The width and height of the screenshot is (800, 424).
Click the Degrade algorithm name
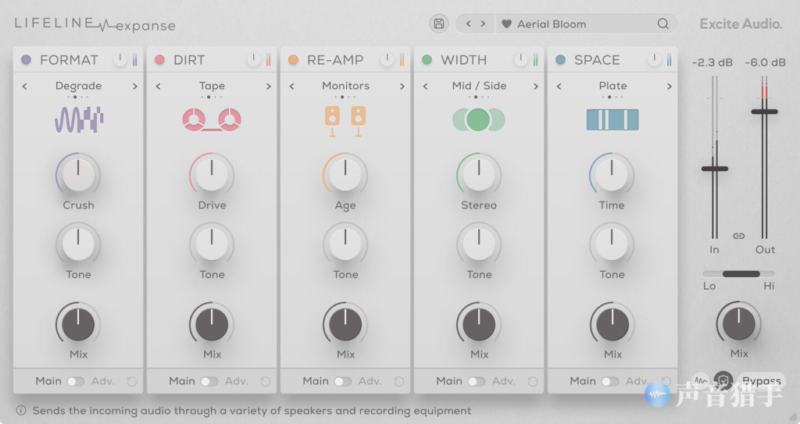(x=79, y=86)
